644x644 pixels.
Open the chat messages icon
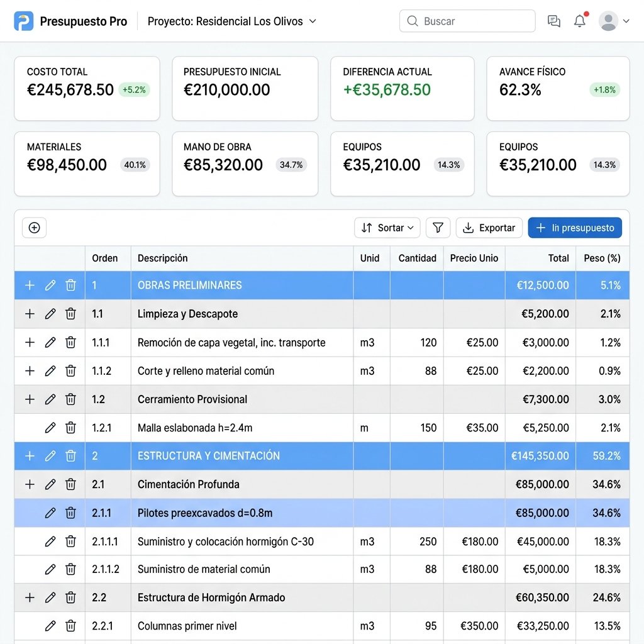click(553, 21)
